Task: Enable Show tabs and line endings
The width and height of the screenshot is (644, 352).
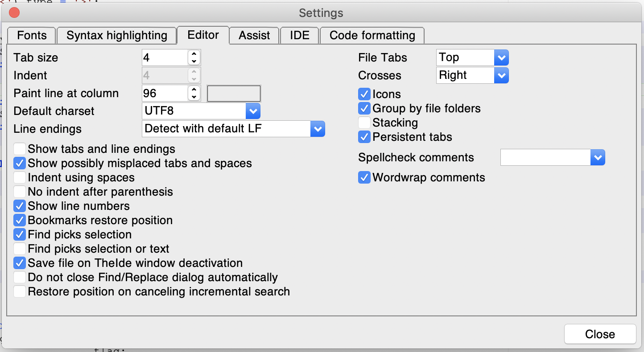Action: (20, 149)
